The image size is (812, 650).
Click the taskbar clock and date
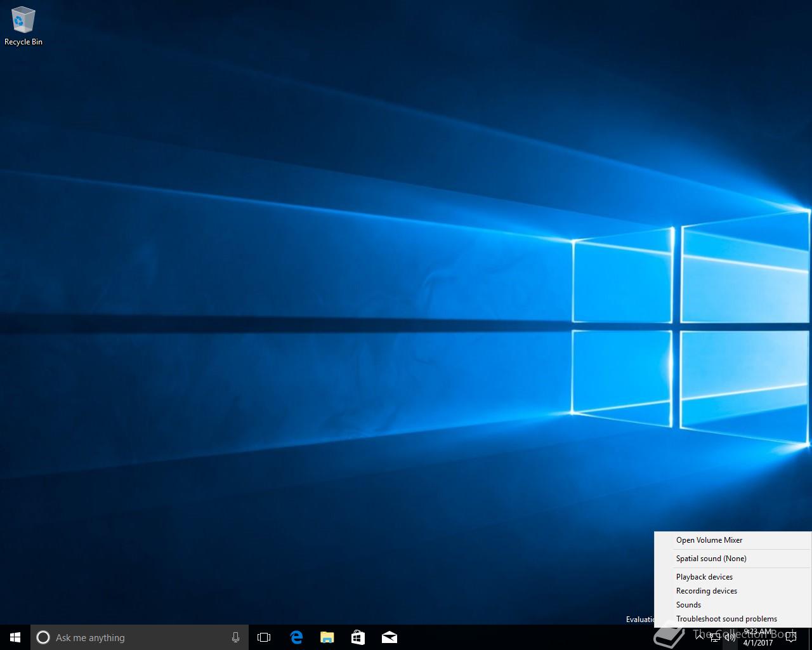pyautogui.click(x=758, y=637)
